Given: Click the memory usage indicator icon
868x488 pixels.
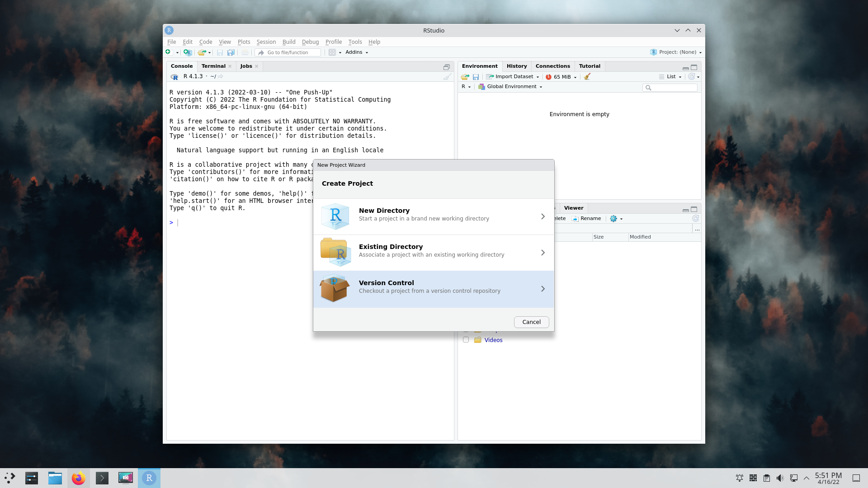Looking at the screenshot, I should point(548,77).
